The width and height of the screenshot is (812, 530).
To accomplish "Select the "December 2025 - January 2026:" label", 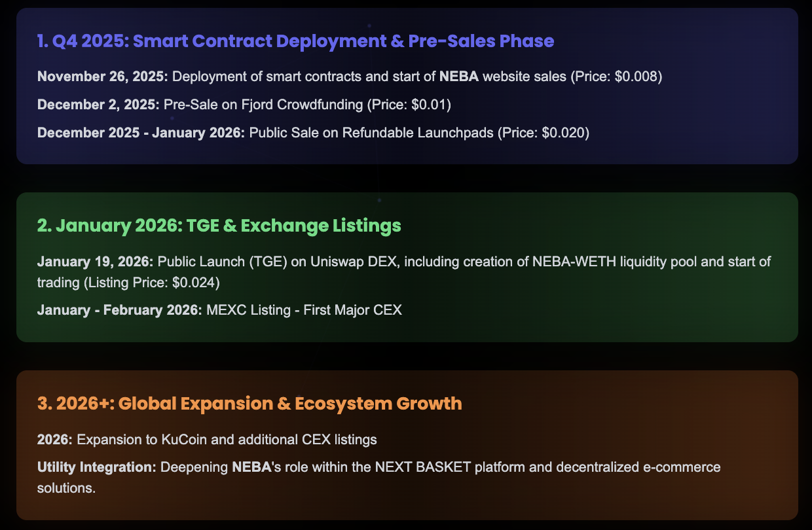I will click(141, 133).
